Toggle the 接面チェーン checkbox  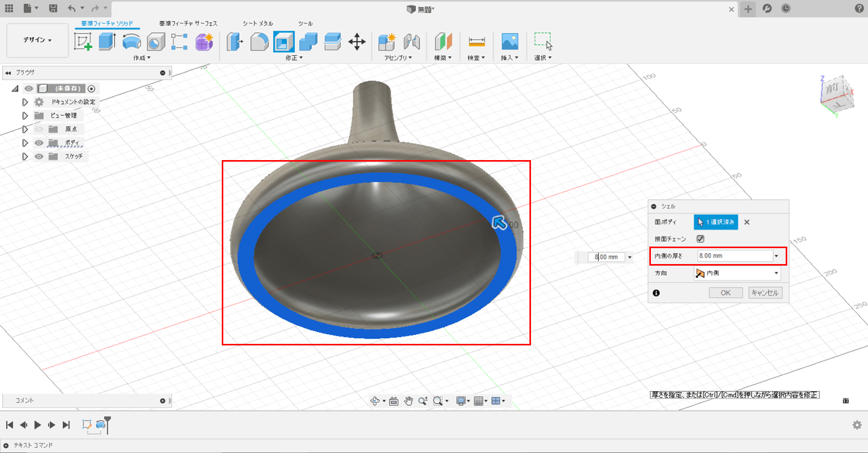(x=700, y=239)
